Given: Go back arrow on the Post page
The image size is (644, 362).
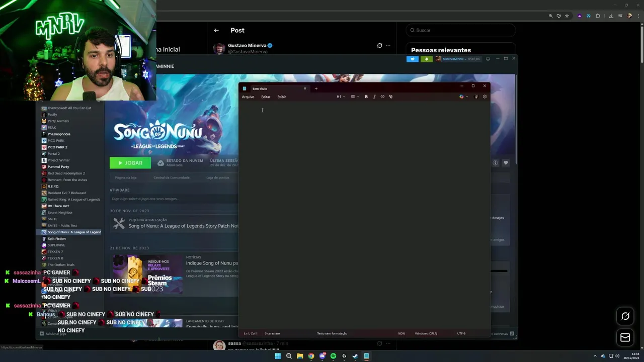Looking at the screenshot, I should pos(216,30).
